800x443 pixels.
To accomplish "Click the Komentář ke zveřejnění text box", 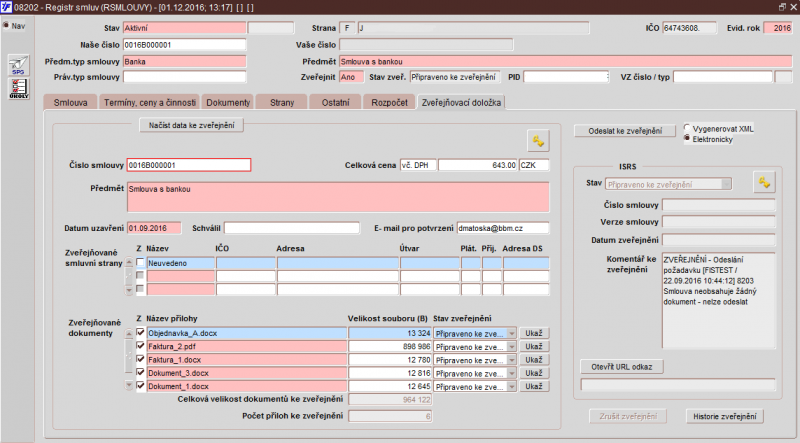I will 718,300.
